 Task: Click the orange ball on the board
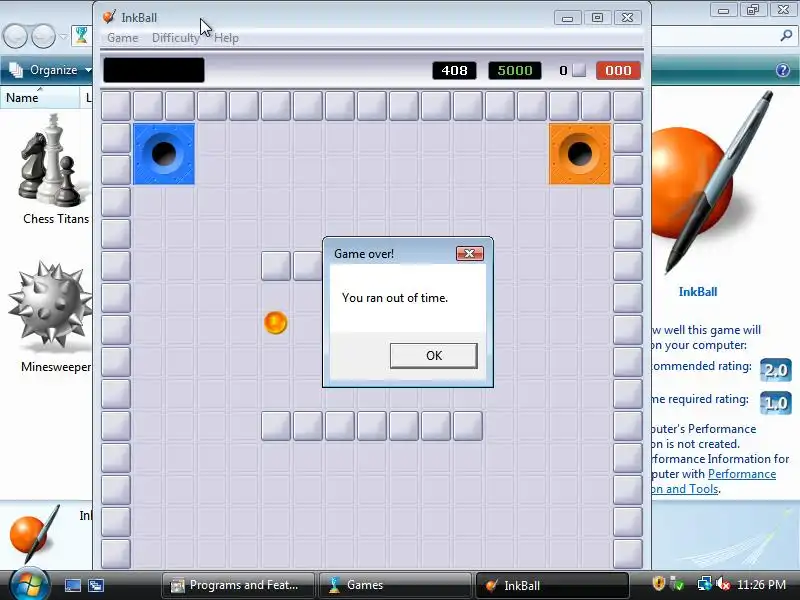[276, 323]
